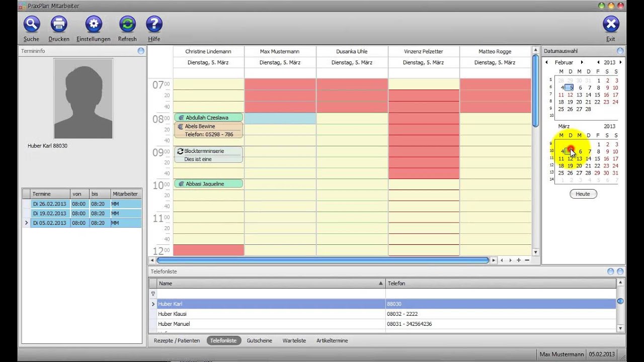Refresh the schedule using the Refresh icon
This screenshot has width=644, height=362.
tap(127, 24)
